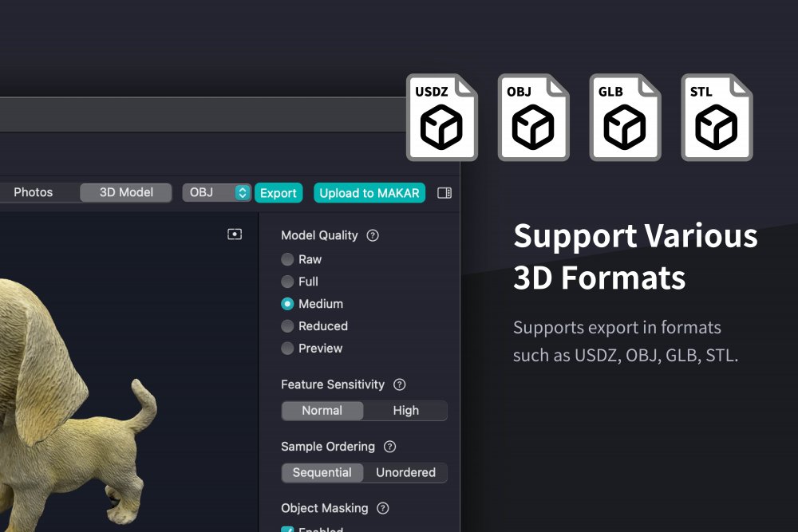This screenshot has width=798, height=532.
Task: Open Model Quality help icon
Action: pos(373,236)
